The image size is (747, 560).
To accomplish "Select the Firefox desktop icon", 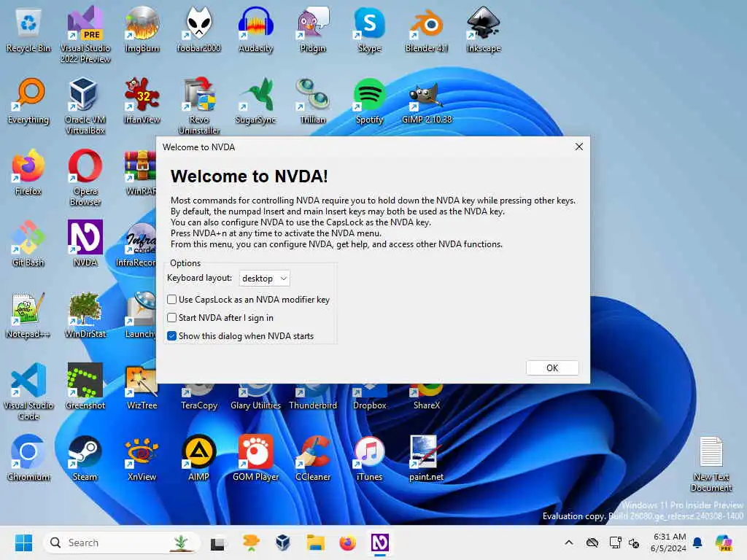I will tap(28, 174).
